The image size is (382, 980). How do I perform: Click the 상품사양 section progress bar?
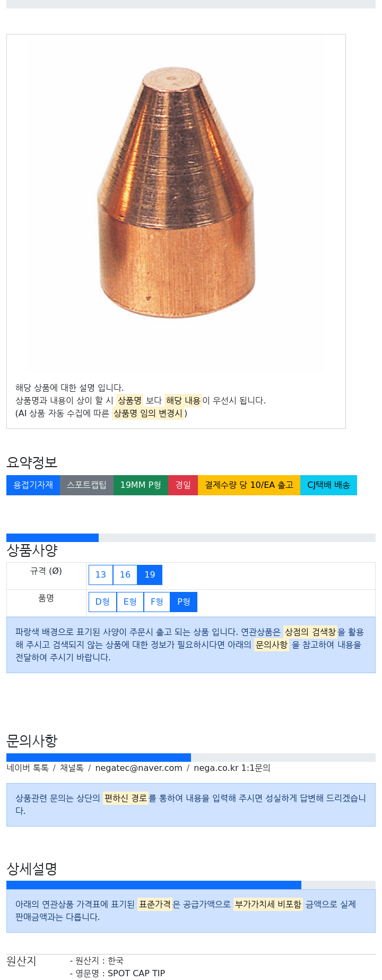(x=53, y=538)
